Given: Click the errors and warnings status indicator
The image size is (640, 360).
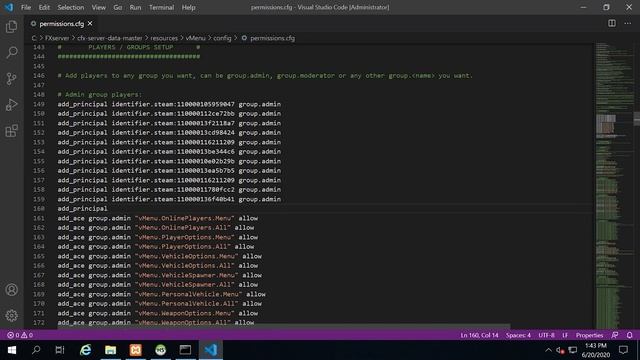Looking at the screenshot, I should click(20, 335).
